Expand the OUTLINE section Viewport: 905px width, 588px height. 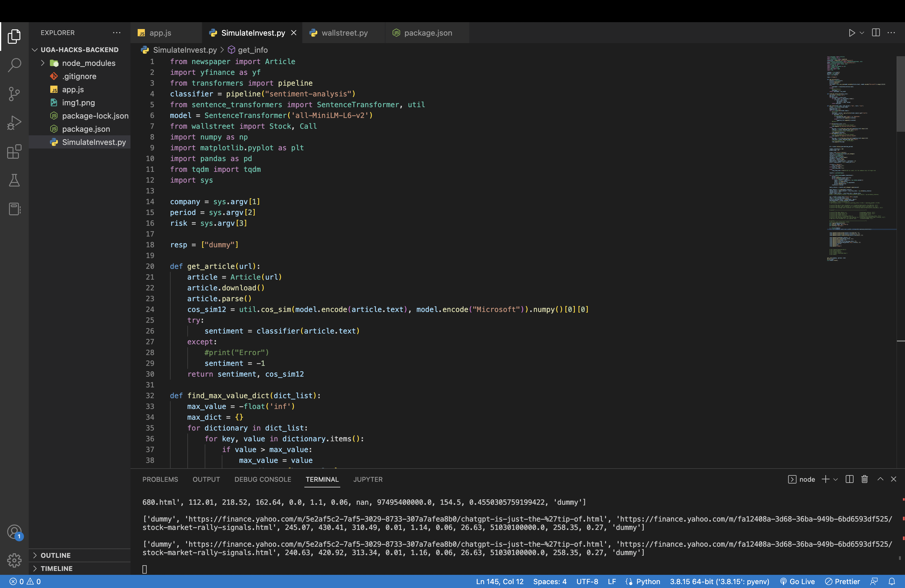coord(56,555)
